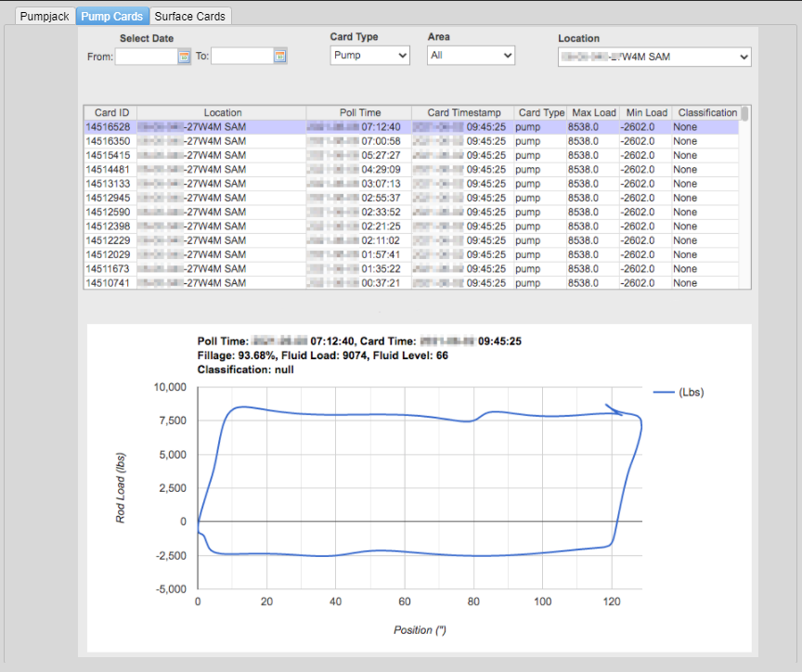Open the From date calendar picker
Image resolution: width=802 pixels, height=672 pixels.
(184, 57)
